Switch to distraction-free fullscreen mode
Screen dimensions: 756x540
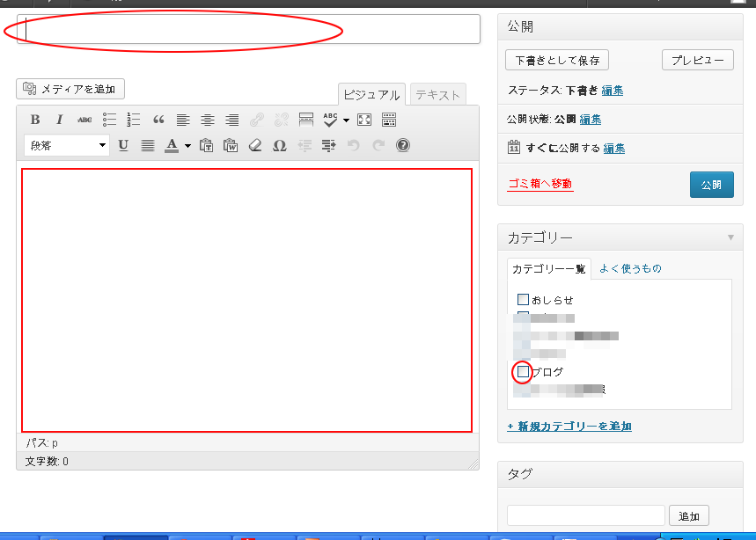(364, 120)
